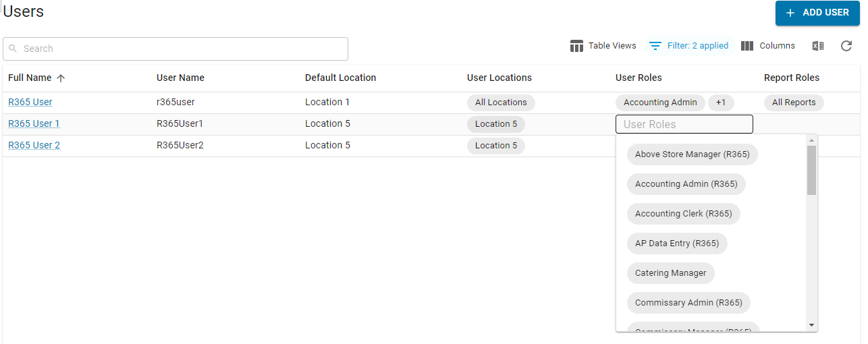Export the table to Excel

coord(818,46)
